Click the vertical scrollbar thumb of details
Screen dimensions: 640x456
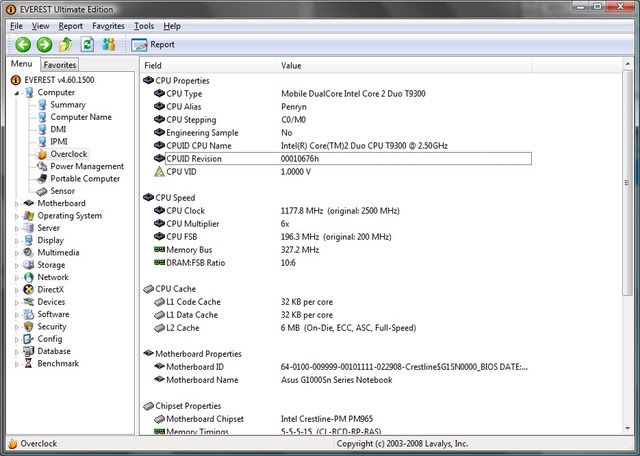pyautogui.click(x=627, y=182)
